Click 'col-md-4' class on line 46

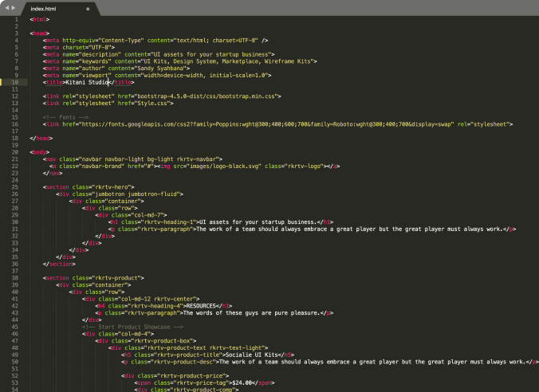click(x=134, y=334)
